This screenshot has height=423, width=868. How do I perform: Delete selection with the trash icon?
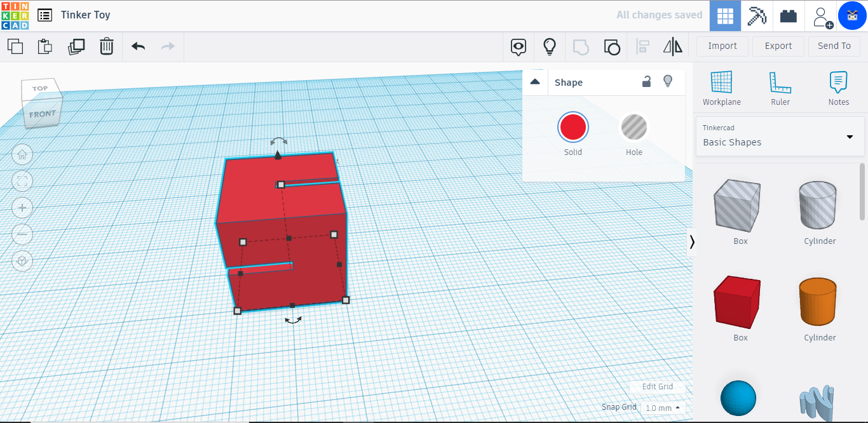click(107, 46)
